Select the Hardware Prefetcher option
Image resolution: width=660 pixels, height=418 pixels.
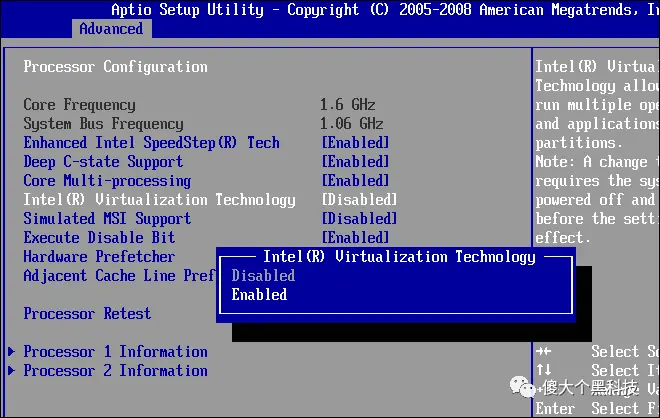[x=99, y=256]
